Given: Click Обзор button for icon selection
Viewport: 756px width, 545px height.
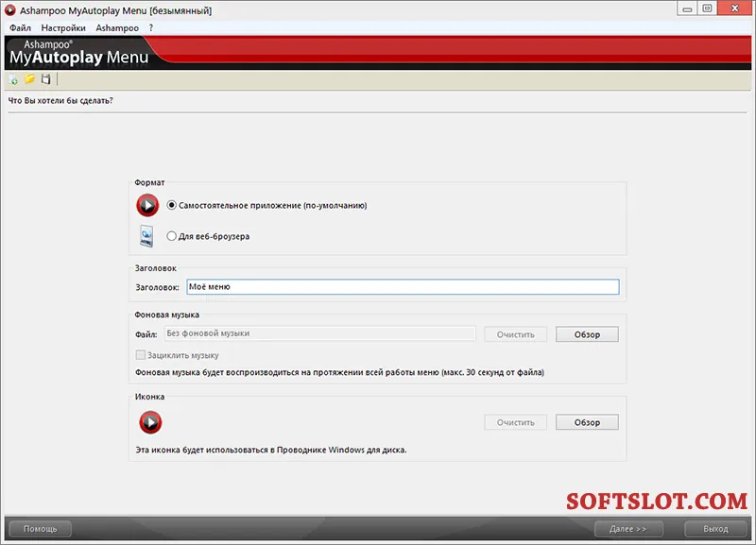Looking at the screenshot, I should click(x=587, y=422).
